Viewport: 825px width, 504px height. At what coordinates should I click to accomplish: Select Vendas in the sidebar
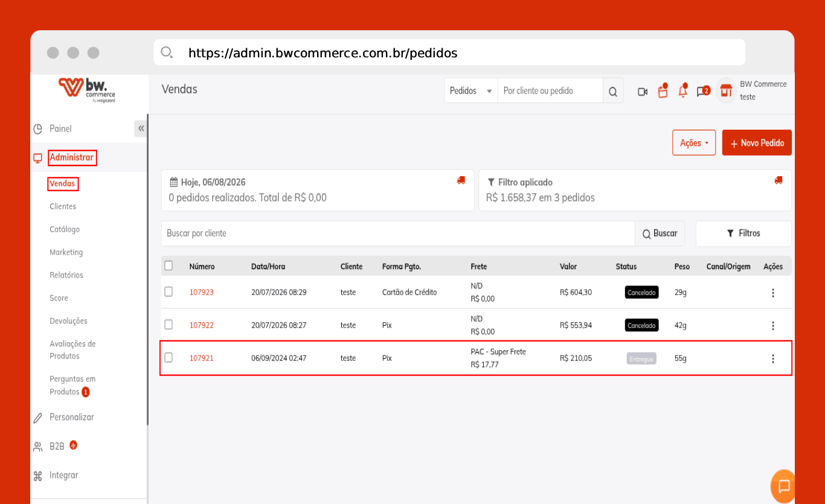(63, 183)
